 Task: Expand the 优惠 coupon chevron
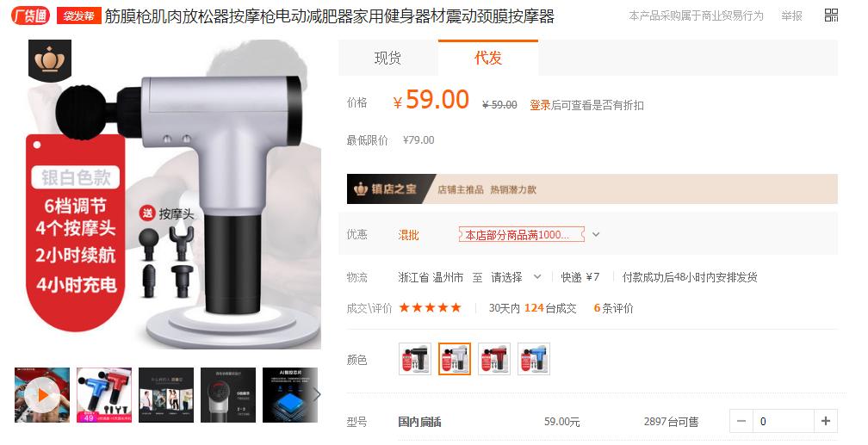[x=596, y=234]
